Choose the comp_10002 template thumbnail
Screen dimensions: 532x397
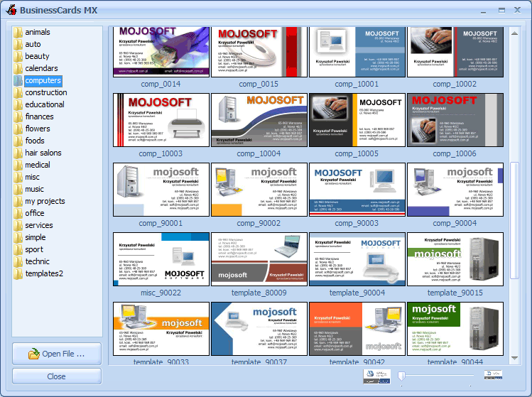(x=455, y=52)
